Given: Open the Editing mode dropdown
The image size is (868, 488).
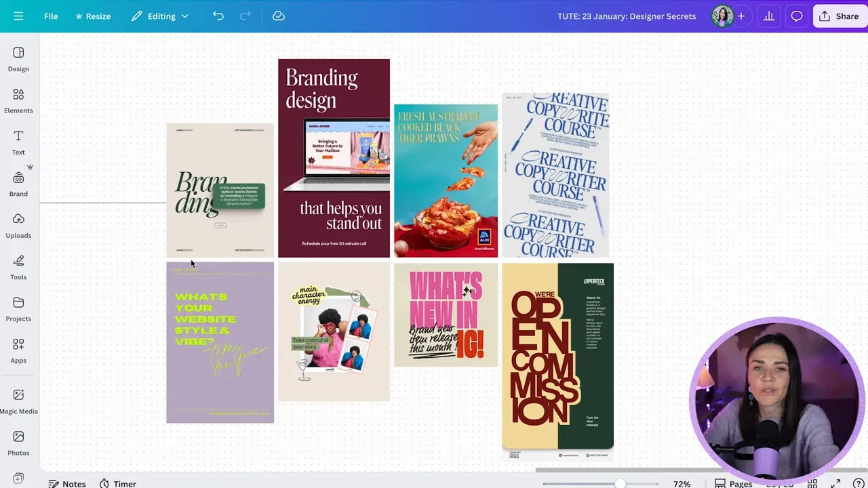Looking at the screenshot, I should (160, 16).
